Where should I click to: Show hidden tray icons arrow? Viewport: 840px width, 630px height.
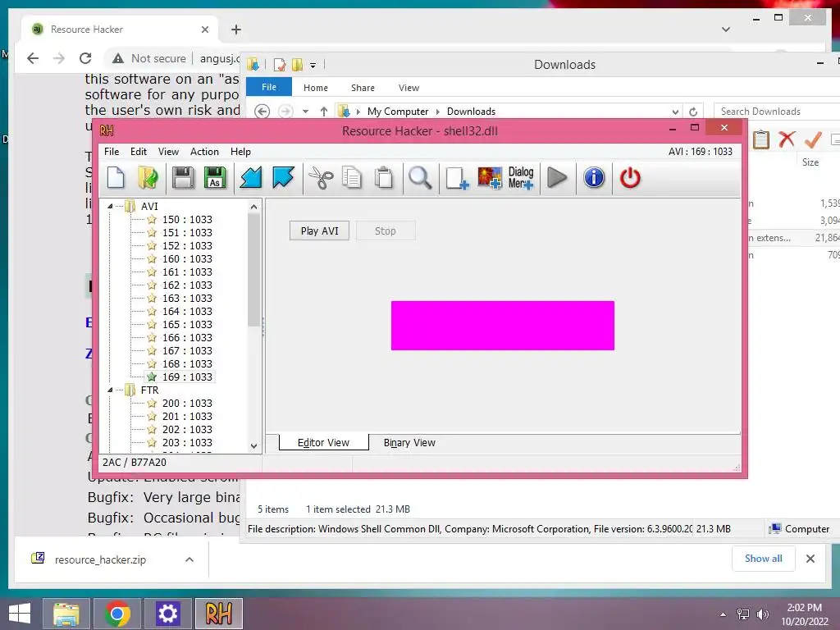pos(724,614)
